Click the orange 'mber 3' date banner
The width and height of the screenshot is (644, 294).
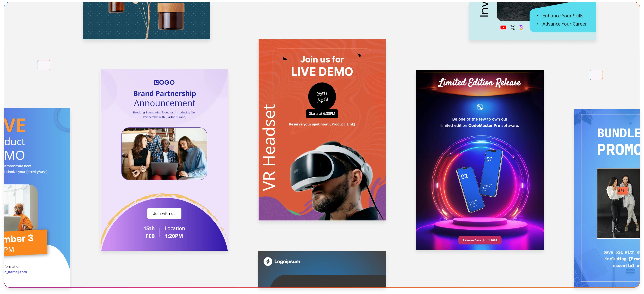pyautogui.click(x=25, y=243)
